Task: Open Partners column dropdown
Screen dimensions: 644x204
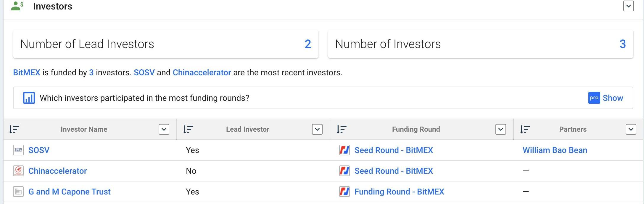Action: tap(631, 129)
